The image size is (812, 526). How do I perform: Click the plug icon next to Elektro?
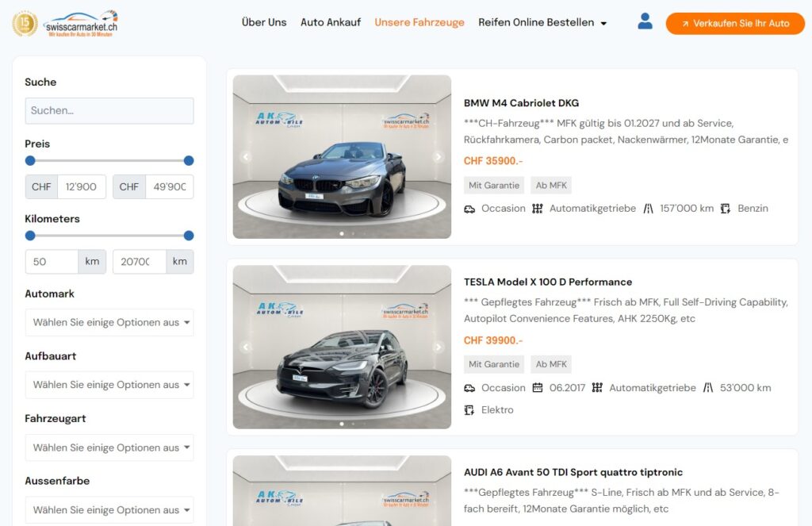469,410
